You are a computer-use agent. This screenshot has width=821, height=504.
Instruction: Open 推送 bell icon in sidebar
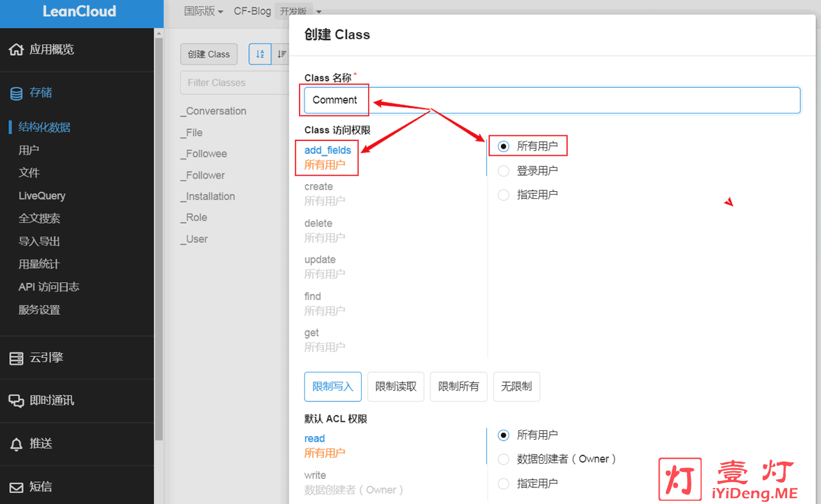pos(16,444)
